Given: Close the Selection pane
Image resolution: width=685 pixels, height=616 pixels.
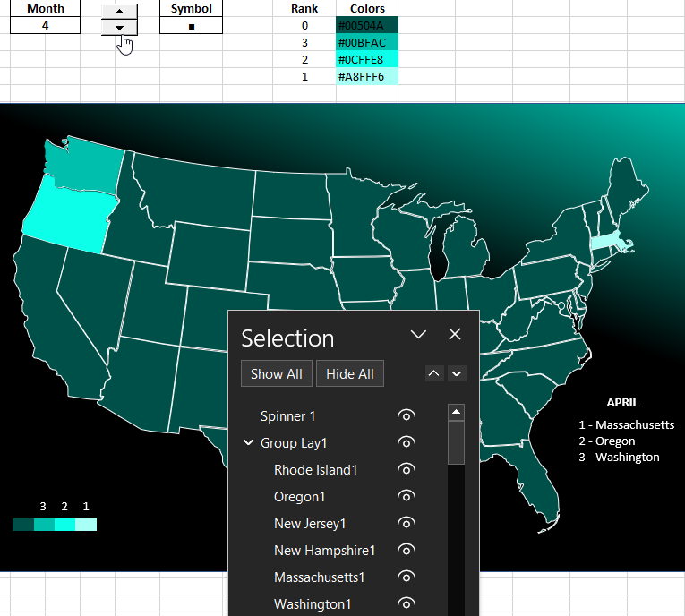Looking at the screenshot, I should click(455, 334).
